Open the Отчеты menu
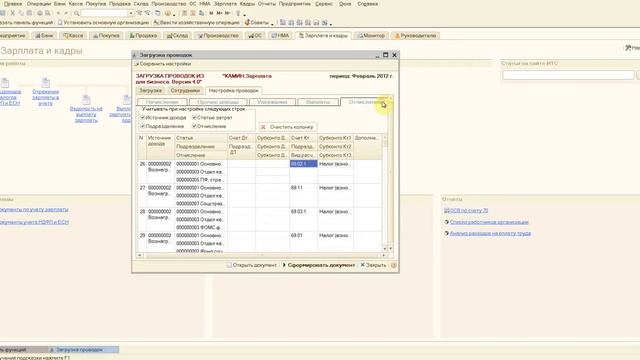The image size is (640, 360). click(267, 4)
